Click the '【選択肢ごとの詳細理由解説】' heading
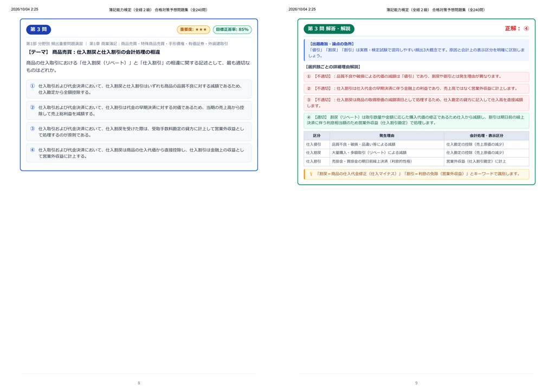The image size is (555, 392). click(333, 67)
